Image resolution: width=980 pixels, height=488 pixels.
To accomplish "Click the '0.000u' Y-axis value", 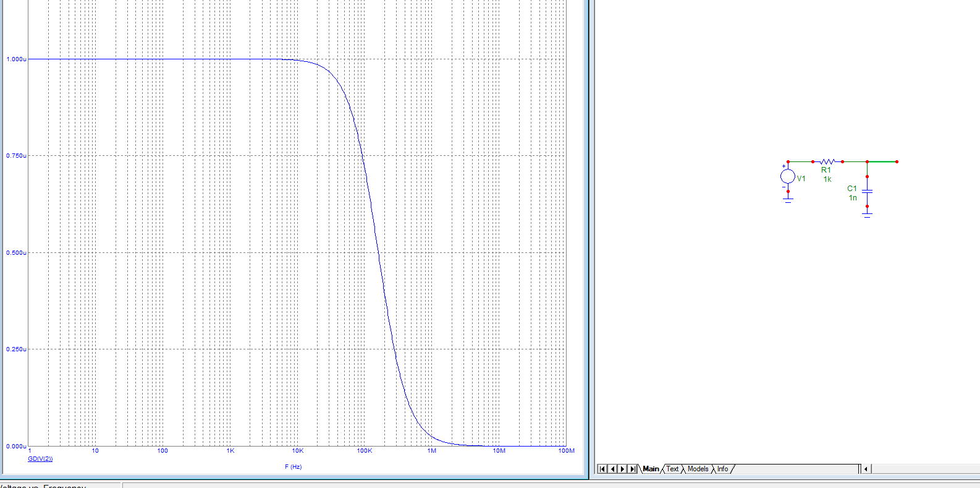I will click(16, 447).
